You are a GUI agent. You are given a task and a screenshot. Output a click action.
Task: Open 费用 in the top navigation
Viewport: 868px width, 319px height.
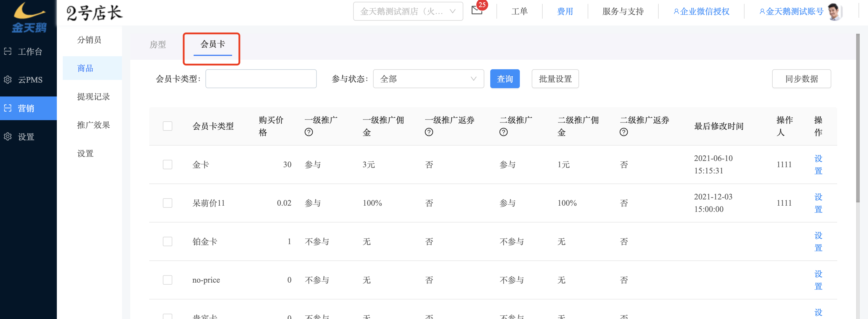565,12
